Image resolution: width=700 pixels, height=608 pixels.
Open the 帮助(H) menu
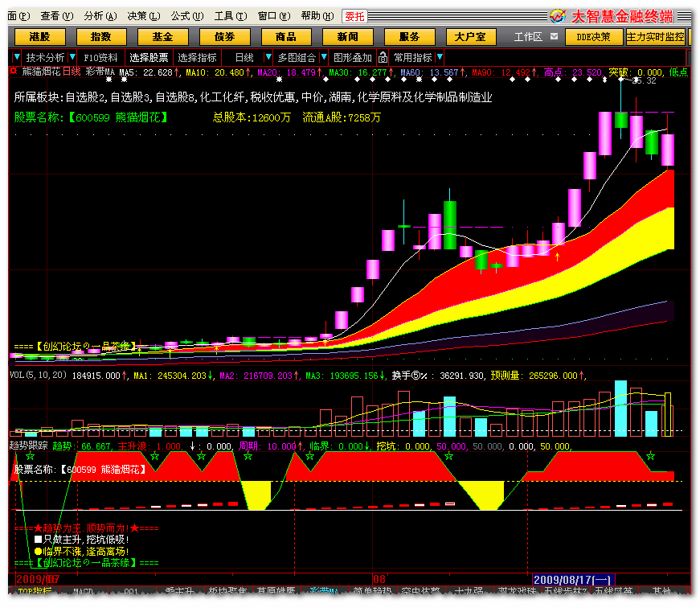point(317,16)
